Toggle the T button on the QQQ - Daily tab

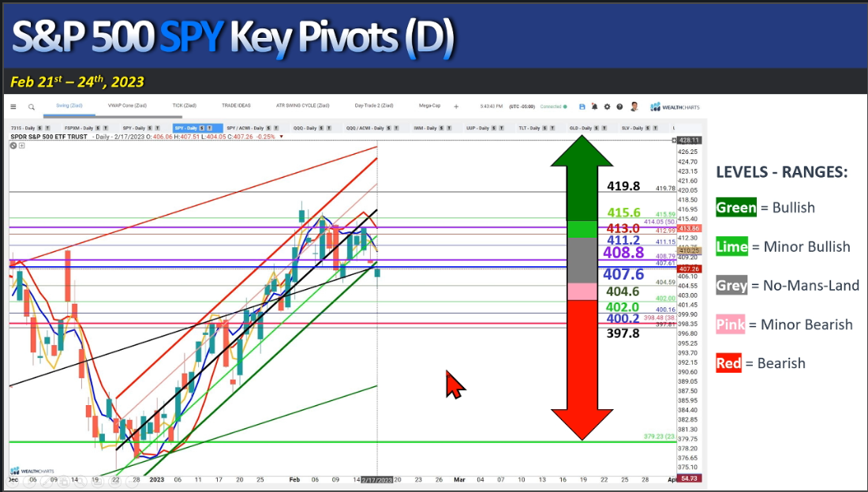[329, 128]
